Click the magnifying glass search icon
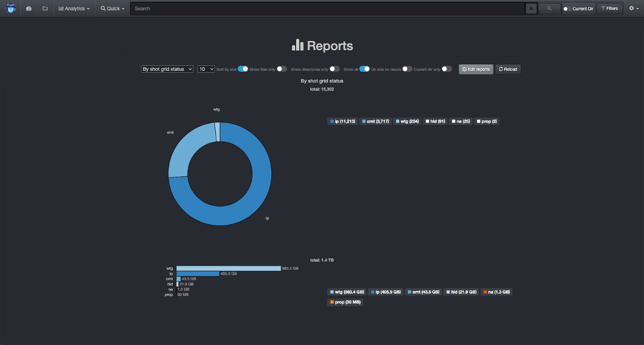This screenshot has width=644, height=345. point(549,8)
